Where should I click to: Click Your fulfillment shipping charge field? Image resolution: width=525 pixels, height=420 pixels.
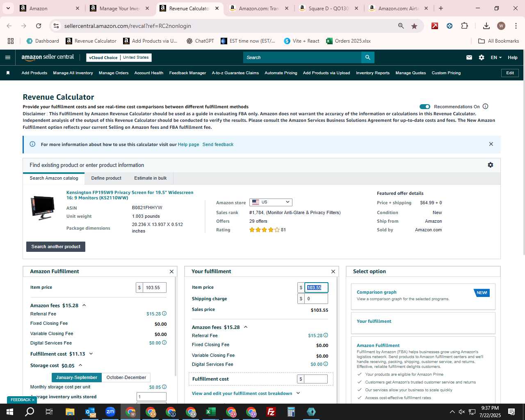tap(316, 299)
